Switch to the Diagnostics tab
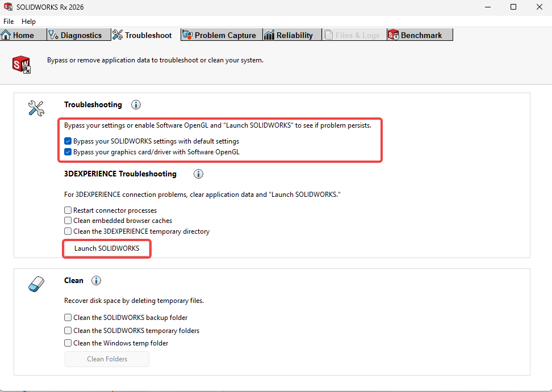Viewport: 552px width, 392px height. coord(78,35)
